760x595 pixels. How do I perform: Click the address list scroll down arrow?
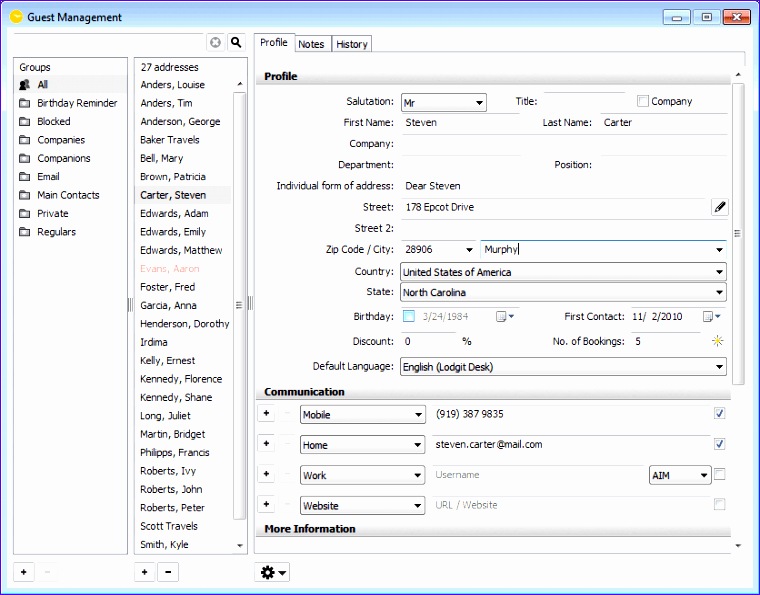point(239,546)
